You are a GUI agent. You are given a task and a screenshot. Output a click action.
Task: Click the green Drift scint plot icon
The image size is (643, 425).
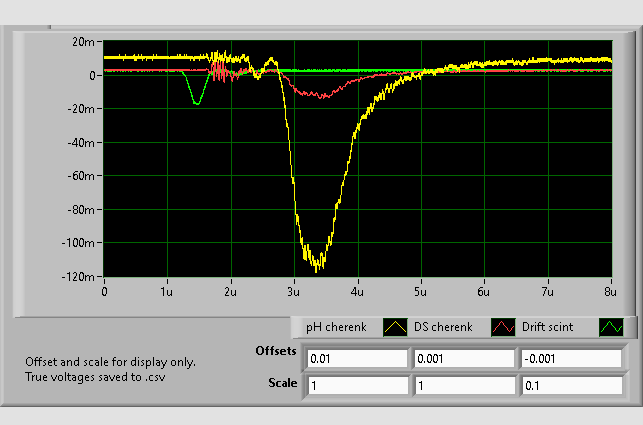click(x=610, y=326)
